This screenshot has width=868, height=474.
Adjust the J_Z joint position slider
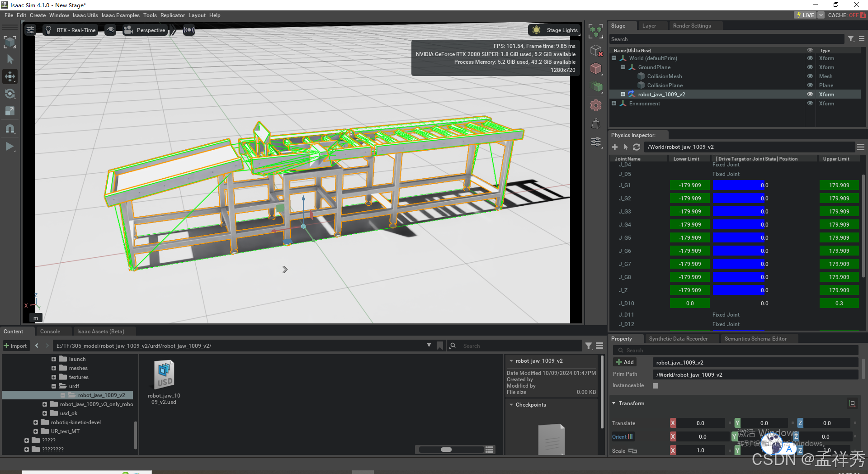pyautogui.click(x=764, y=290)
